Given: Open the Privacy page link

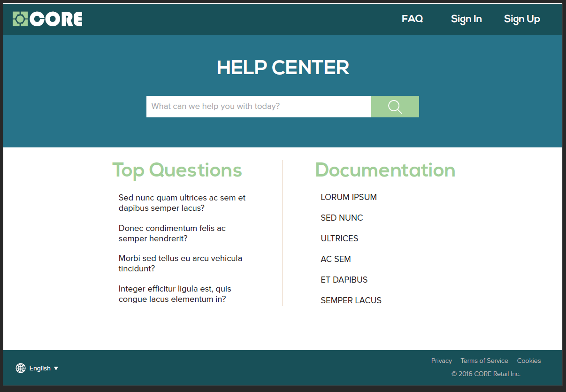Looking at the screenshot, I should [x=441, y=361].
